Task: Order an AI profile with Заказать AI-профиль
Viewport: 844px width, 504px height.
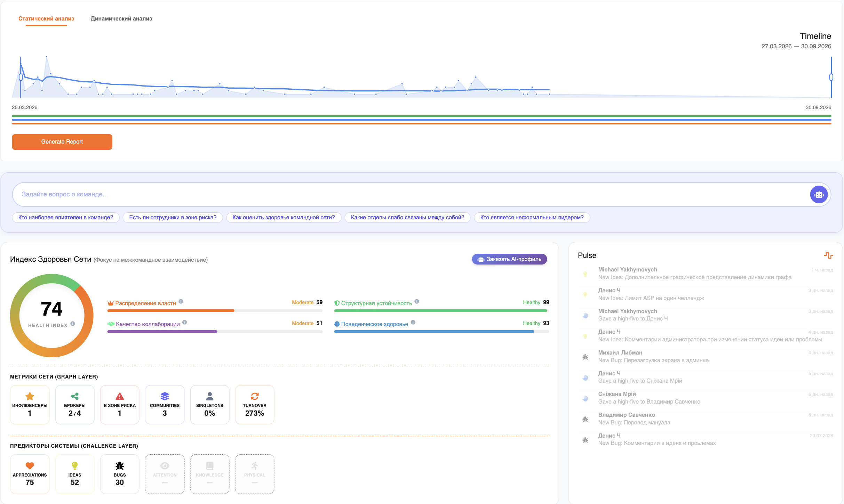Action: point(509,259)
